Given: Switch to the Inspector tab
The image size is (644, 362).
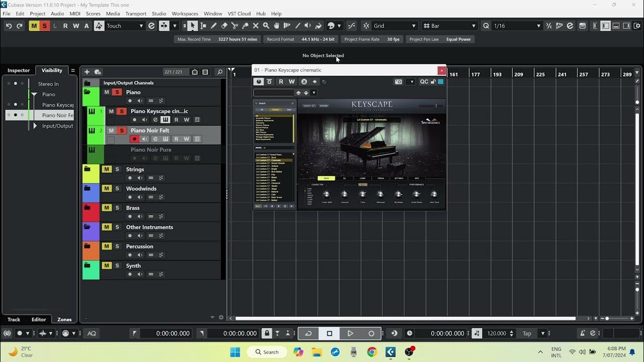Looking at the screenshot, I should 19,70.
